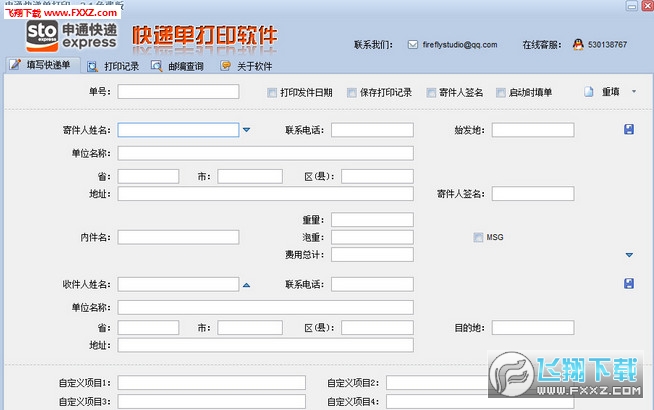Open the 关于软件 tab
The width and height of the screenshot is (654, 410).
(246, 66)
